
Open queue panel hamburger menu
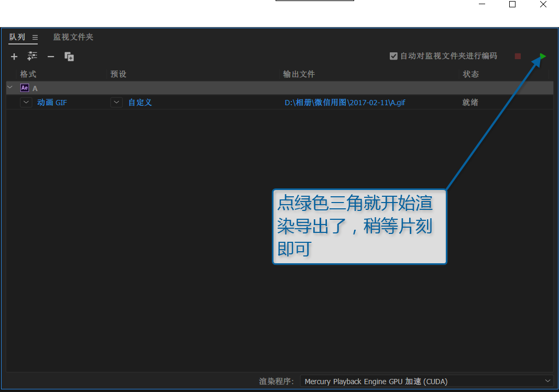tap(35, 37)
